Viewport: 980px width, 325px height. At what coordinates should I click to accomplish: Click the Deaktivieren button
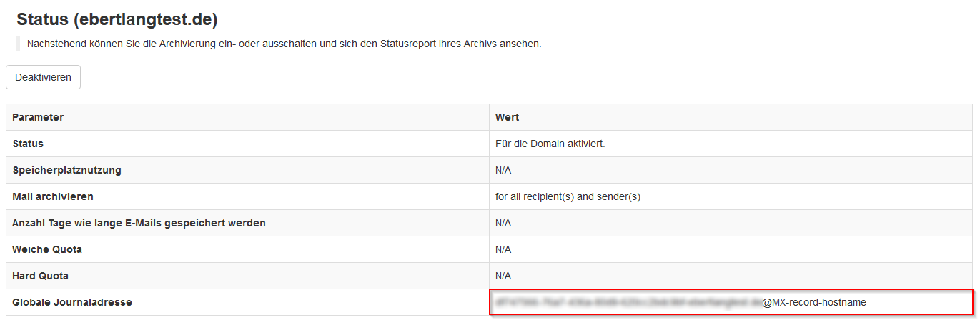43,77
